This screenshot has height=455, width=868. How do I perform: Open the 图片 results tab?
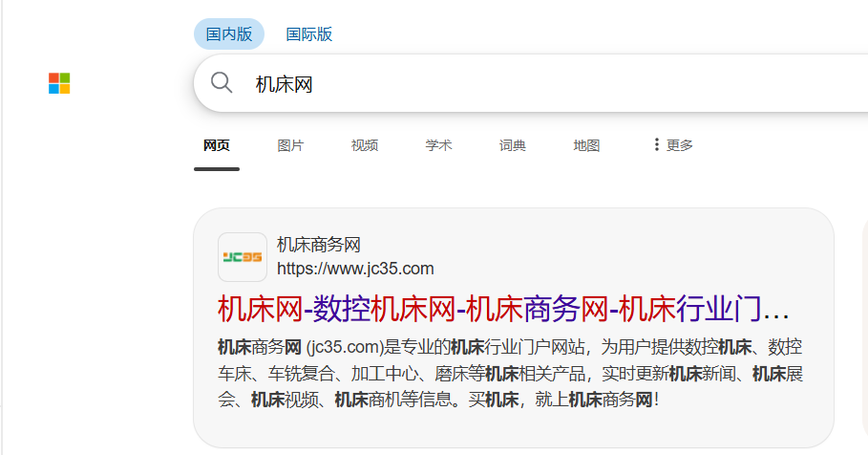click(290, 145)
